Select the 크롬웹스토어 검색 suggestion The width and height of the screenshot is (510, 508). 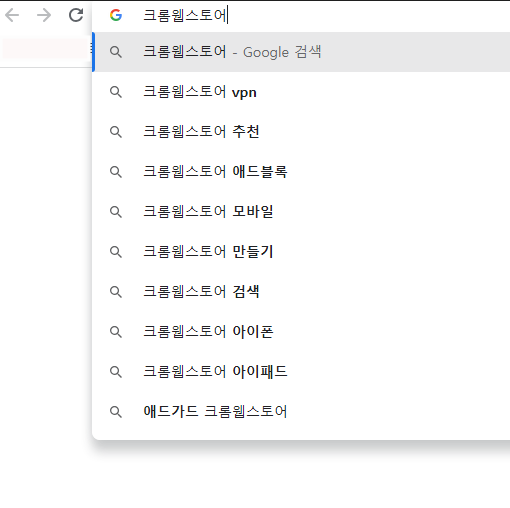pos(301,292)
